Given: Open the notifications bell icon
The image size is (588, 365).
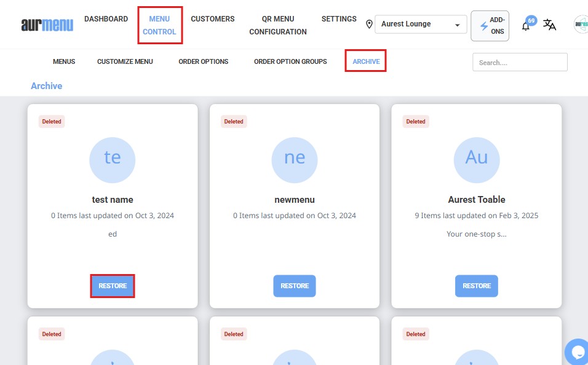Looking at the screenshot, I should (x=526, y=26).
